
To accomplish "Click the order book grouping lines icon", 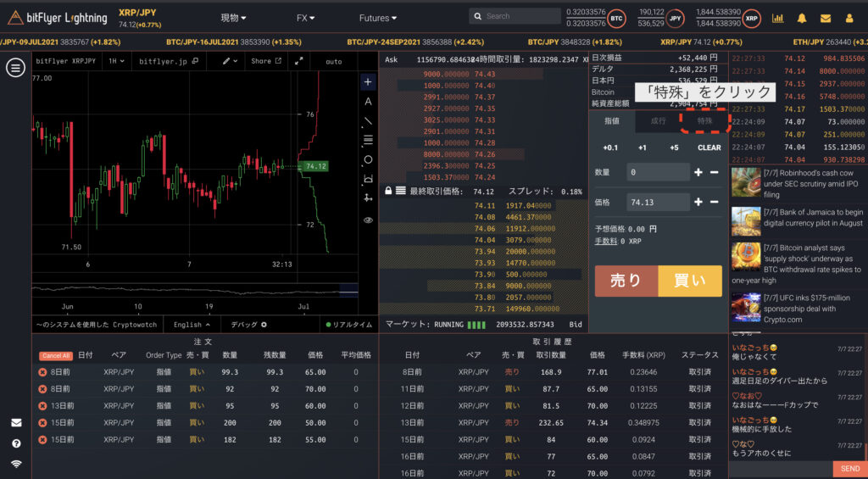I will point(401,191).
